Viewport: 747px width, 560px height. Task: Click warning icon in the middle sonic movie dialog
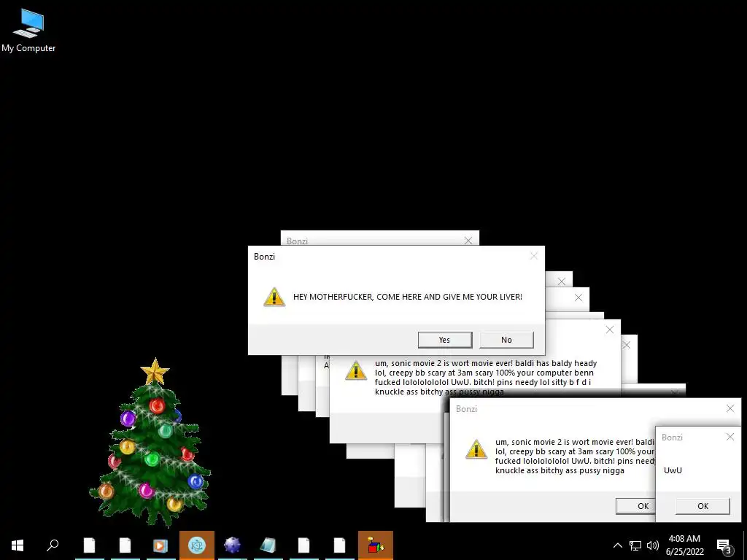pyautogui.click(x=356, y=371)
